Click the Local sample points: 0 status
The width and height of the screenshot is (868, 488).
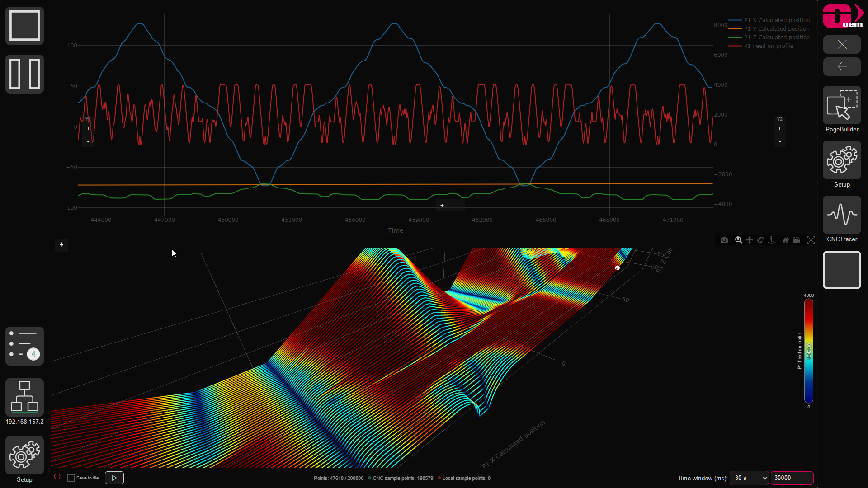tap(464, 478)
